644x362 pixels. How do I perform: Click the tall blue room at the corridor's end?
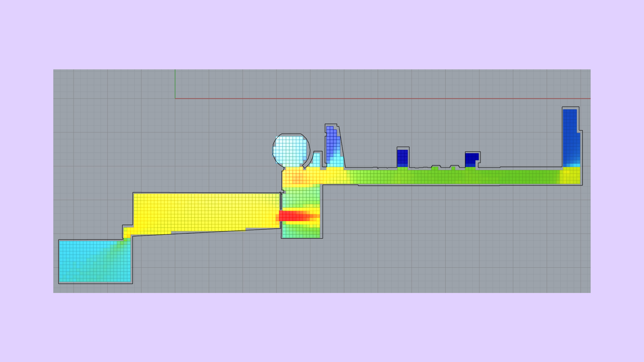pos(571,138)
